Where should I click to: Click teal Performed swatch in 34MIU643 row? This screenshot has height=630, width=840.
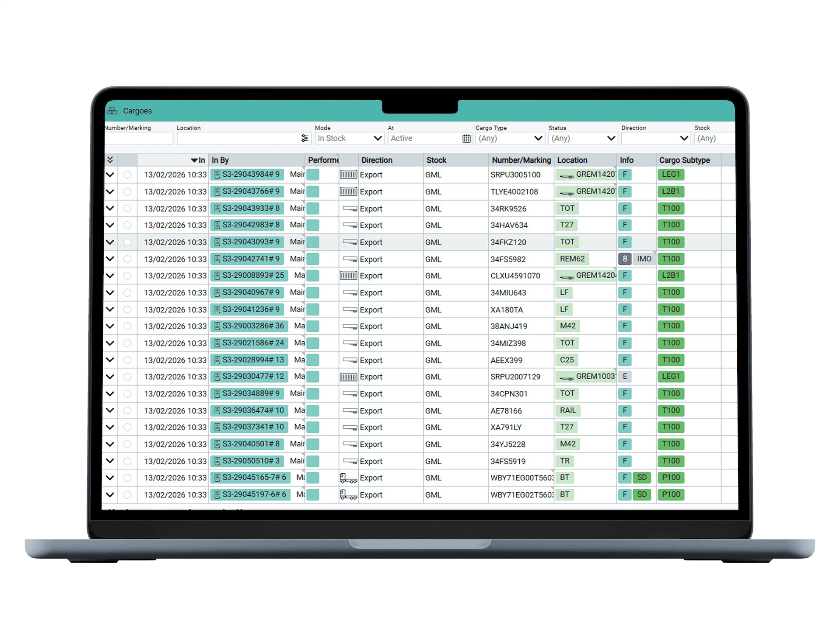(312, 293)
